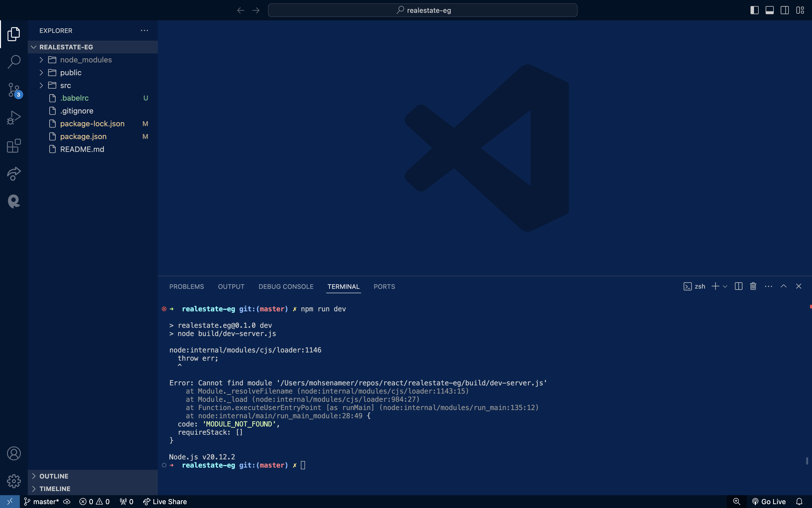Open notifications bell in status bar
Screen dimensions: 812x508
point(799,502)
